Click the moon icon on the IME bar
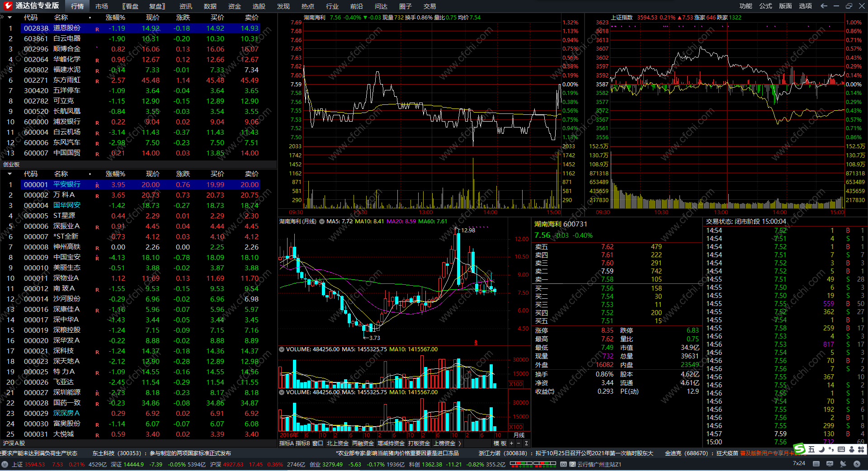868x471 pixels. point(821,449)
